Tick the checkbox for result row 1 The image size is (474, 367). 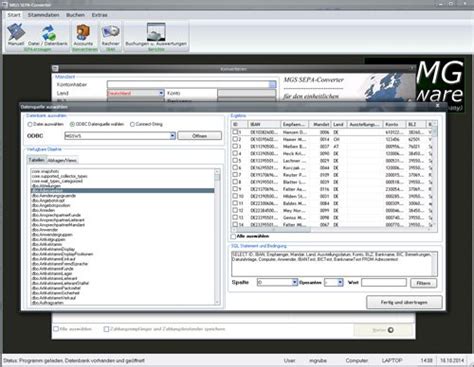pyautogui.click(x=235, y=132)
